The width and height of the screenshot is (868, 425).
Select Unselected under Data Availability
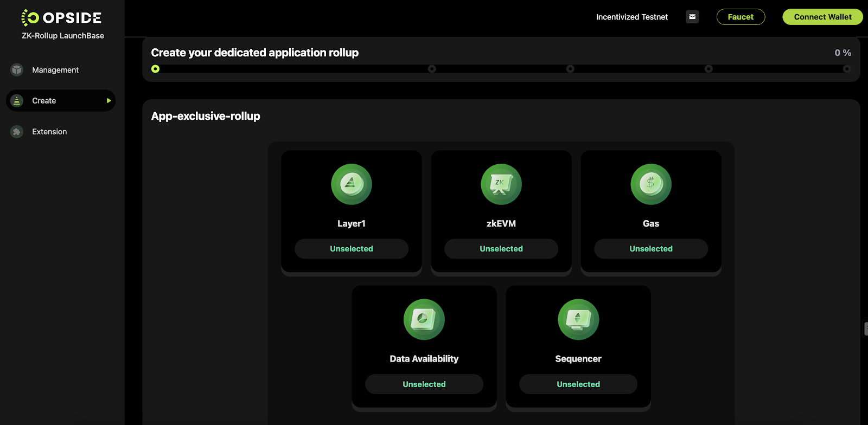pyautogui.click(x=424, y=384)
